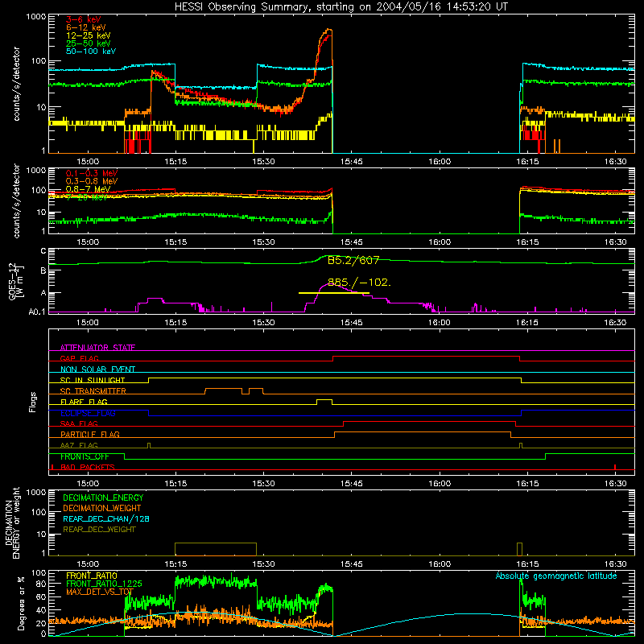Click the Absolute geomagnetic latitude label
The height and width of the screenshot is (644, 644).
556,576
